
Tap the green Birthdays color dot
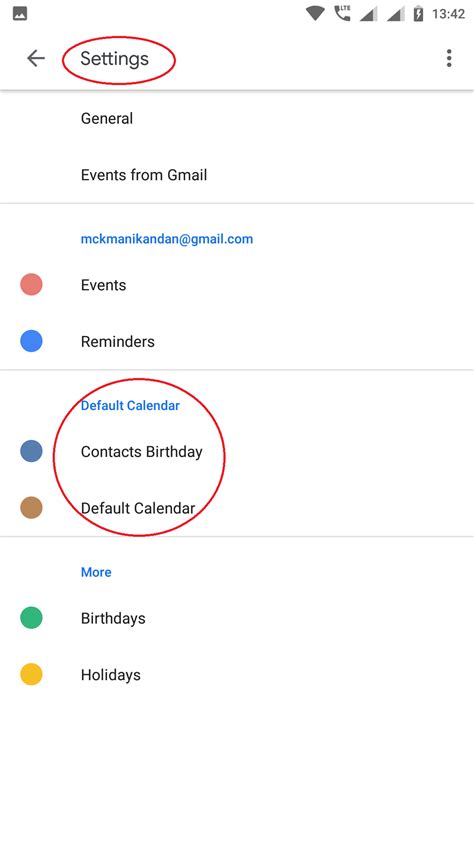point(31,618)
